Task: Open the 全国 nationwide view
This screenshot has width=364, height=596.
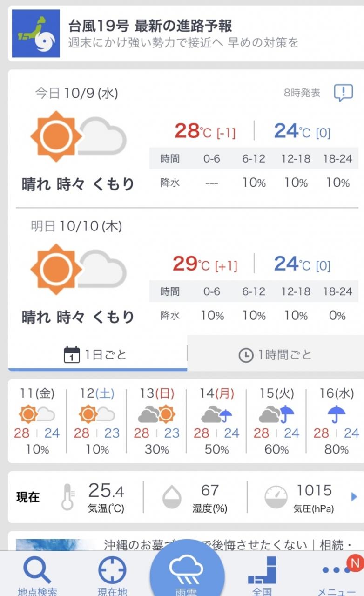Action: pyautogui.click(x=262, y=576)
